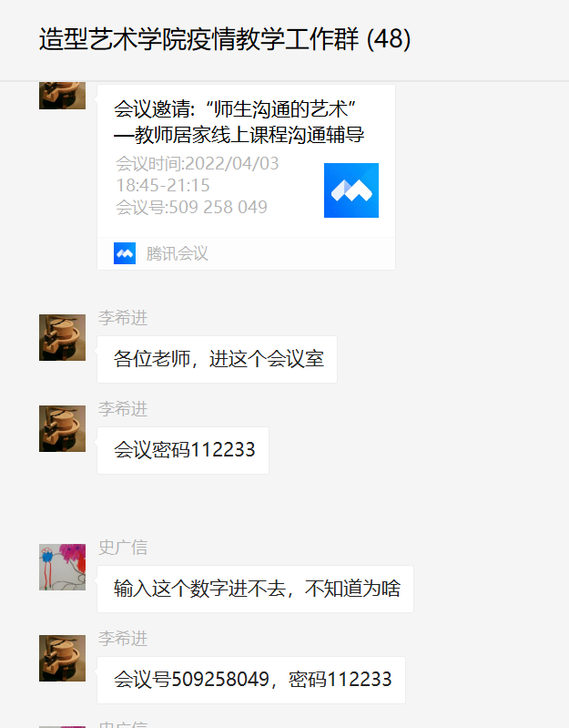Image resolution: width=569 pixels, height=728 pixels.
Task: Click the group chat title 造型艺术学院疫情教学工作群
Action: coord(199,39)
